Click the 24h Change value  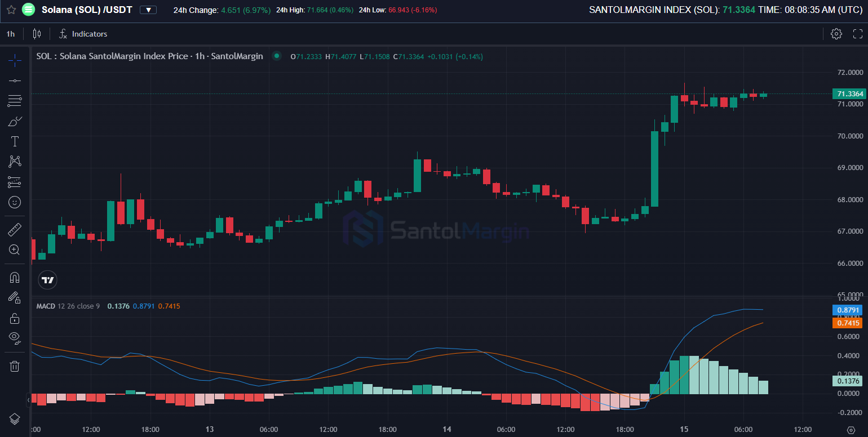pos(246,10)
